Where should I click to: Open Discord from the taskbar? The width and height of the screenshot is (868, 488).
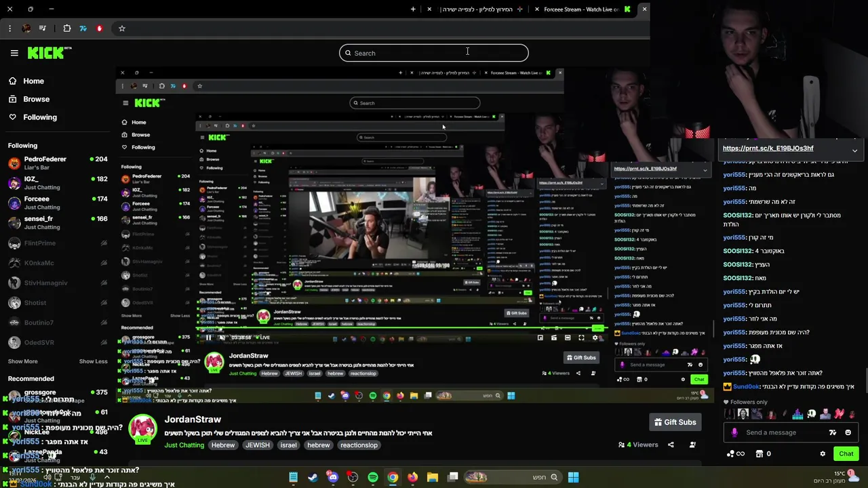pyautogui.click(x=332, y=477)
